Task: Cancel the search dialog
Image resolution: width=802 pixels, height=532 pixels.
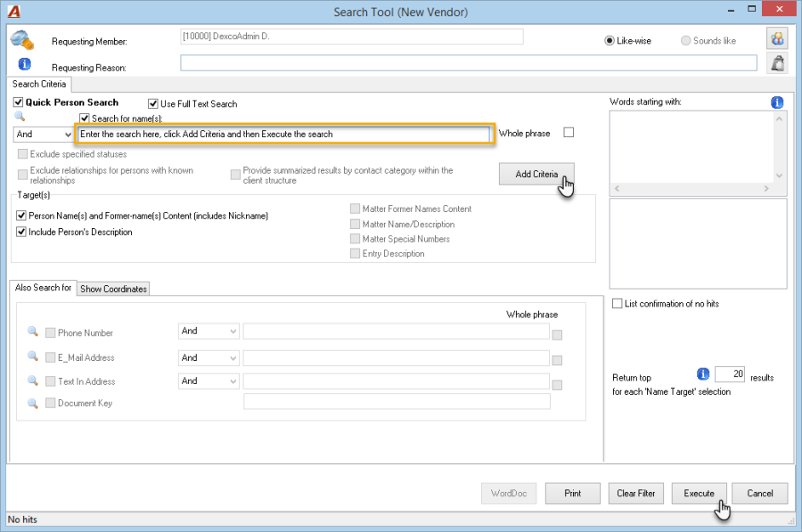Action: click(759, 493)
